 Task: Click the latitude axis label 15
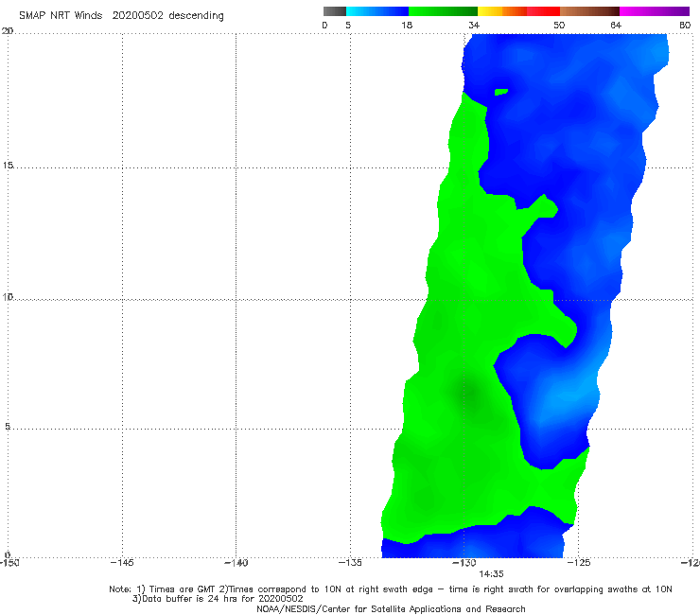8,166
